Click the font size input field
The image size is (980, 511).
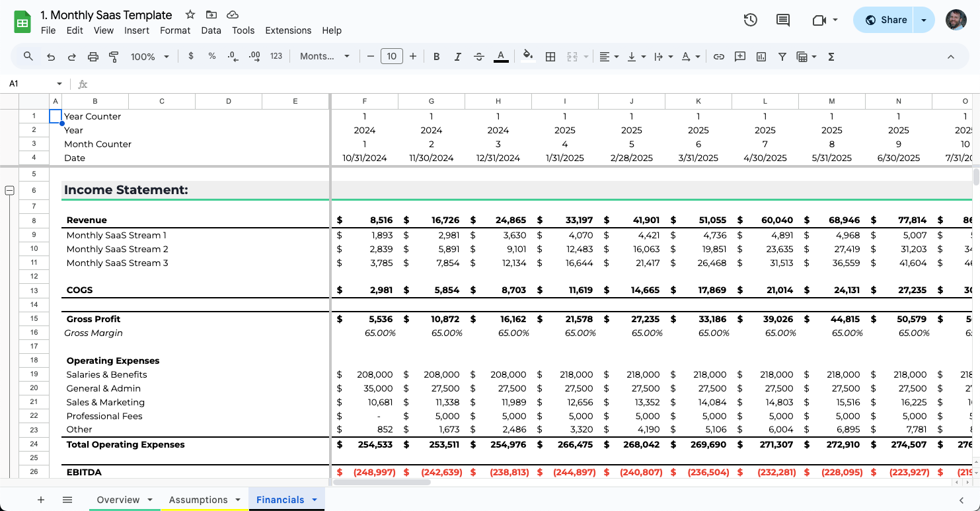coord(391,57)
